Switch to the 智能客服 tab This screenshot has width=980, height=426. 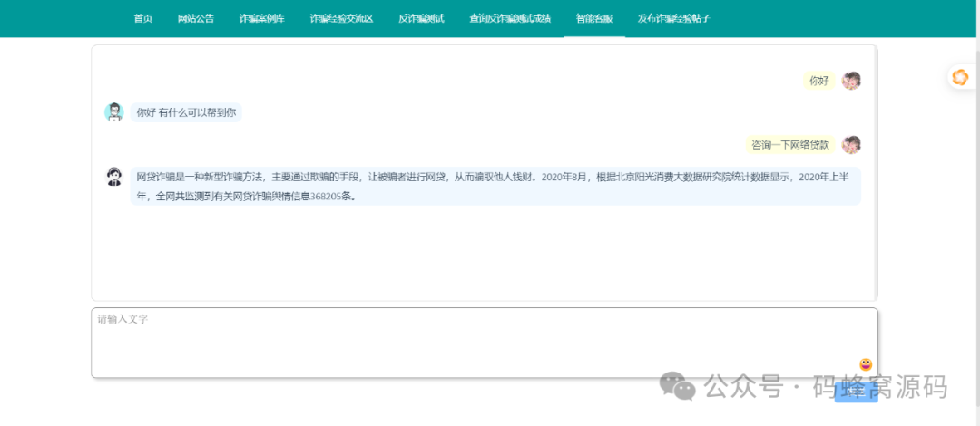point(594,18)
